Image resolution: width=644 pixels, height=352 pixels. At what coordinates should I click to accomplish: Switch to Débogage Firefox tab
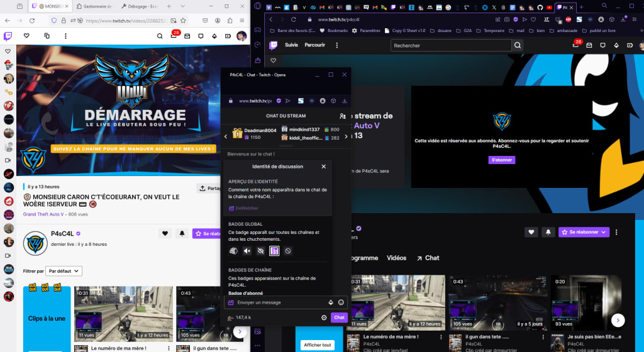coord(140,6)
